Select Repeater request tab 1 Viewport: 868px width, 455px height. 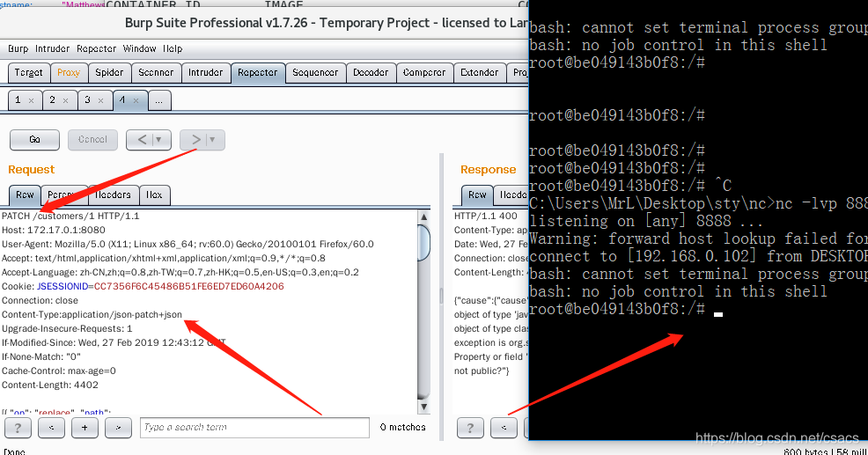click(18, 100)
